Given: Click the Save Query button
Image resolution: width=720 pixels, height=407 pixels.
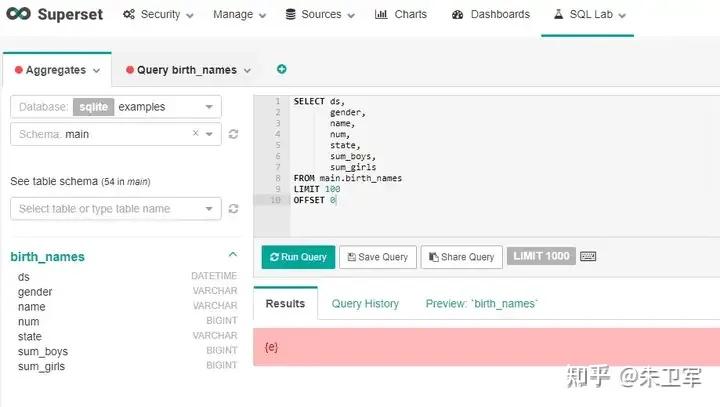Looking at the screenshot, I should click(377, 257).
